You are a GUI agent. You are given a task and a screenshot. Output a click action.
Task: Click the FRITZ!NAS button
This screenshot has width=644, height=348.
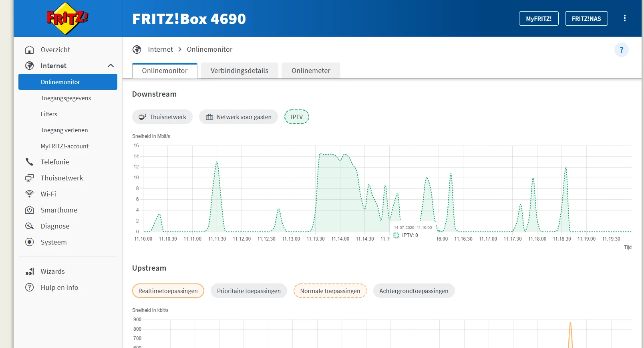[586, 18]
